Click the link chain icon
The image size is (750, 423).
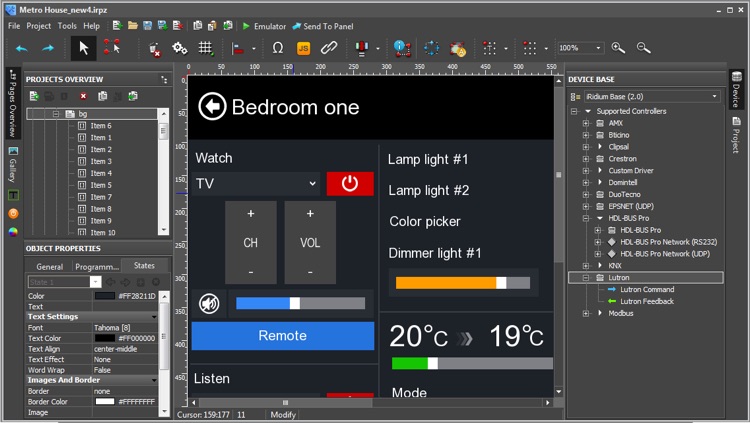click(328, 48)
